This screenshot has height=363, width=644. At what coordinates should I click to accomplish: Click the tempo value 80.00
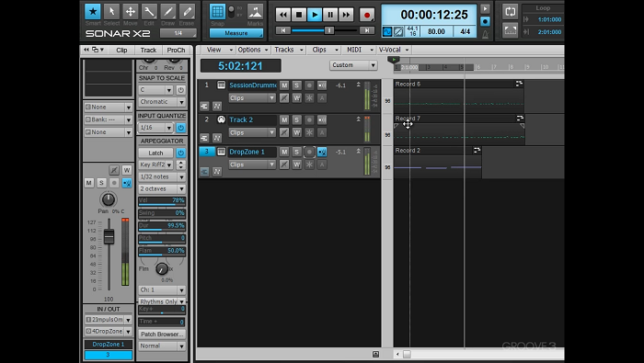point(436,31)
